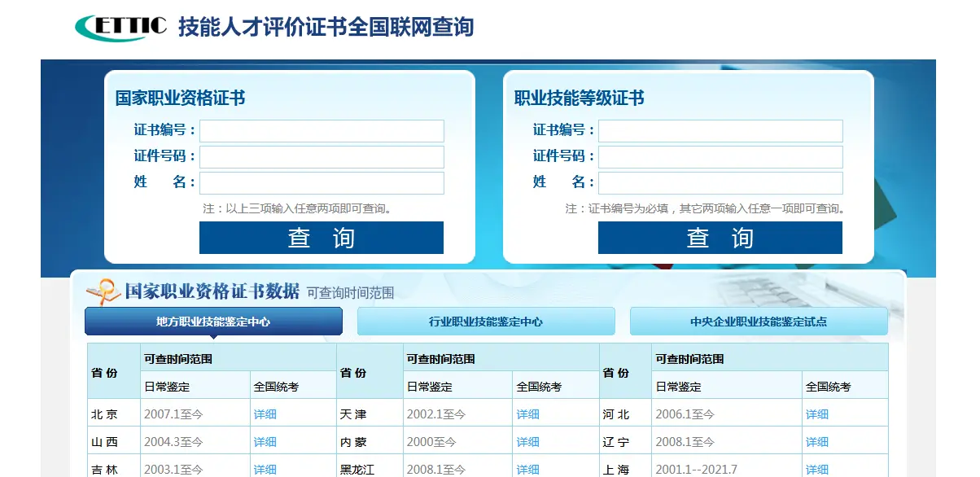Open 详细 details for 上海
The height and width of the screenshot is (477, 980).
point(816,469)
